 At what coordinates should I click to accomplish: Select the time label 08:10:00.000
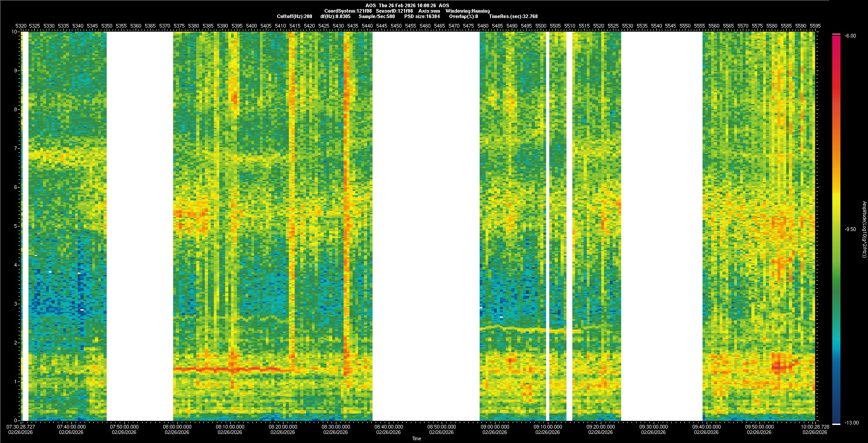[x=231, y=426]
